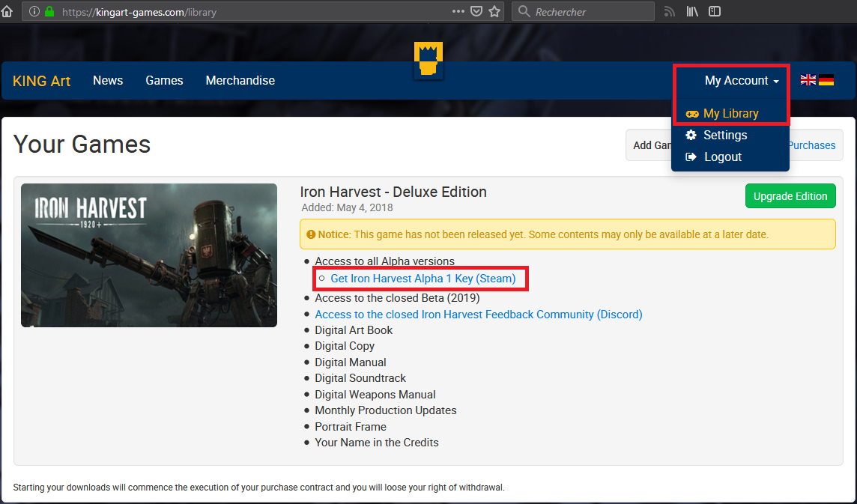
Task: Click gamepad icon beside My Library
Action: click(x=692, y=114)
